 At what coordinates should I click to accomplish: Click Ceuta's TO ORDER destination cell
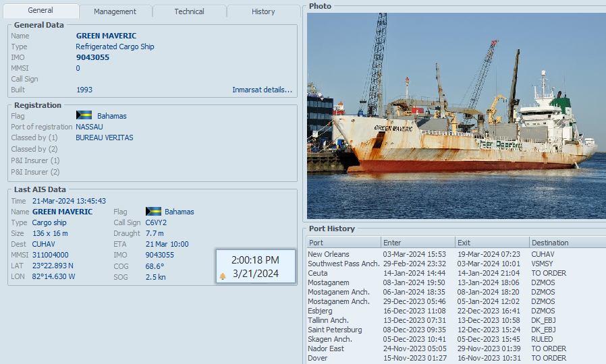(549, 273)
